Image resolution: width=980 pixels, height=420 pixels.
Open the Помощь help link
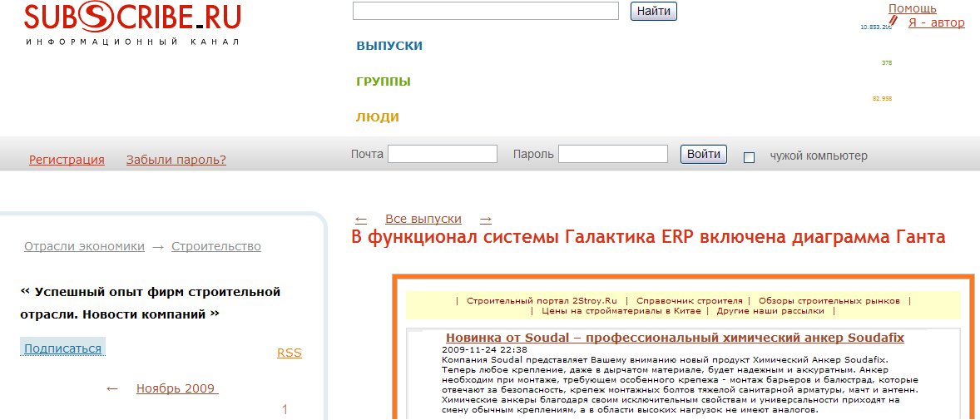913,8
